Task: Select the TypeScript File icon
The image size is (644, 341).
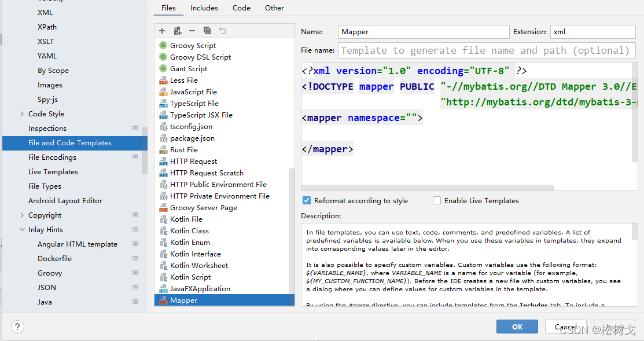Action: pos(163,103)
